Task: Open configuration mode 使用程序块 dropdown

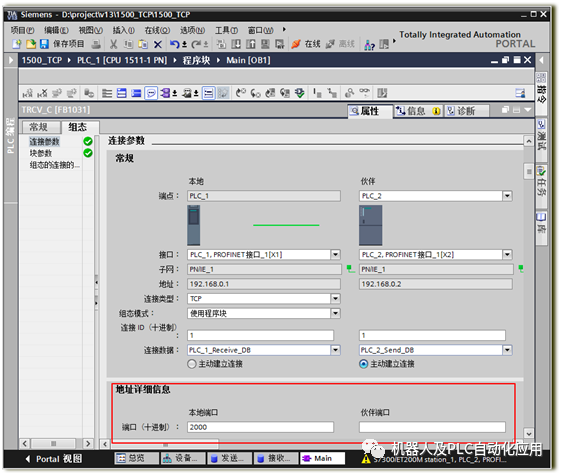Action: (335, 314)
